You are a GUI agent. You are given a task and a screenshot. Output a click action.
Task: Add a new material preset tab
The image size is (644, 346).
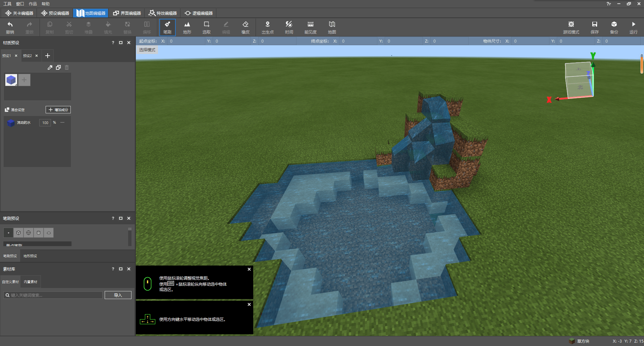[x=48, y=56]
